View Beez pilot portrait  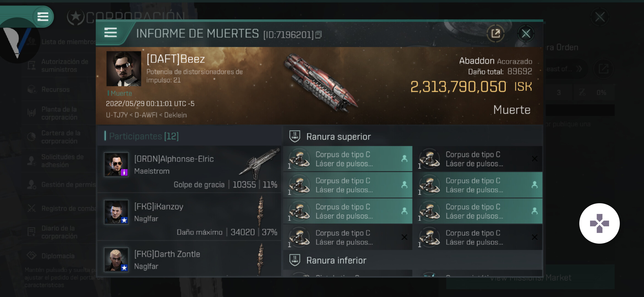[124, 68]
